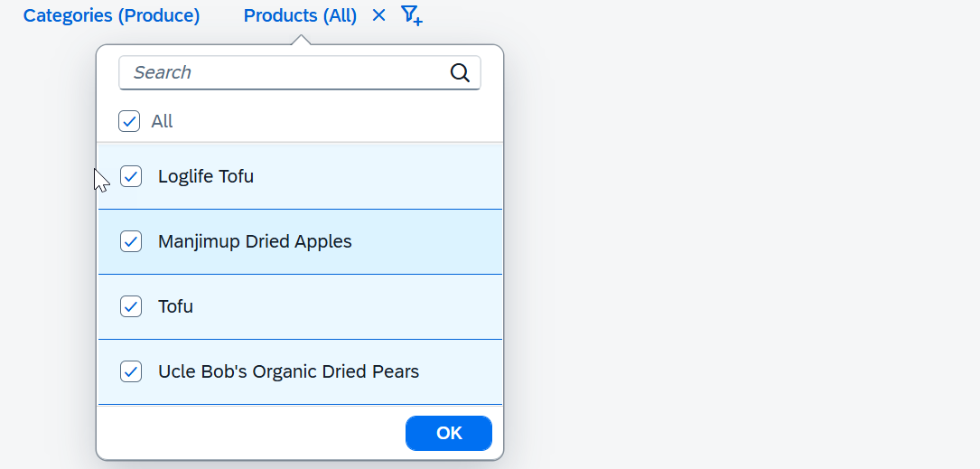Uncheck the Tofu checkbox
Viewport: 980px width, 469px height.
(131, 306)
